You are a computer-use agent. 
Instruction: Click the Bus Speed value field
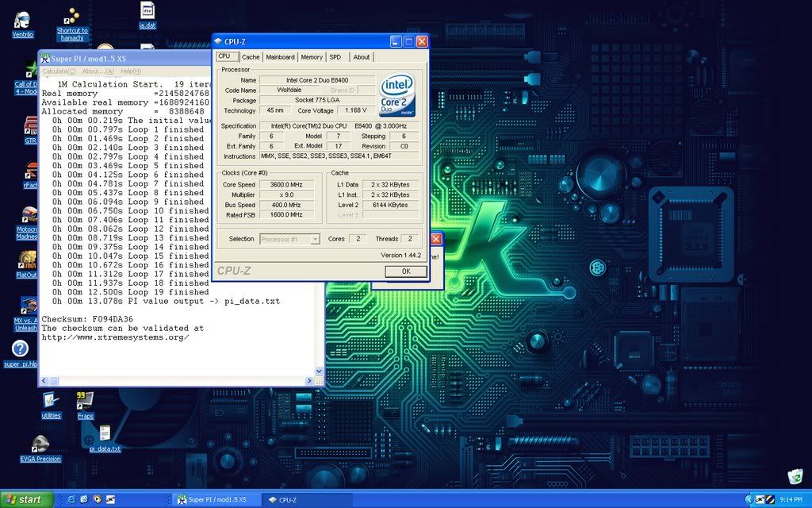click(286, 205)
